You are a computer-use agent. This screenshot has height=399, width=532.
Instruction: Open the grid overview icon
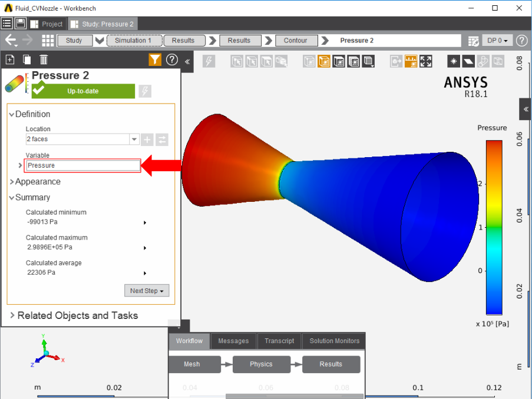pyautogui.click(x=48, y=41)
